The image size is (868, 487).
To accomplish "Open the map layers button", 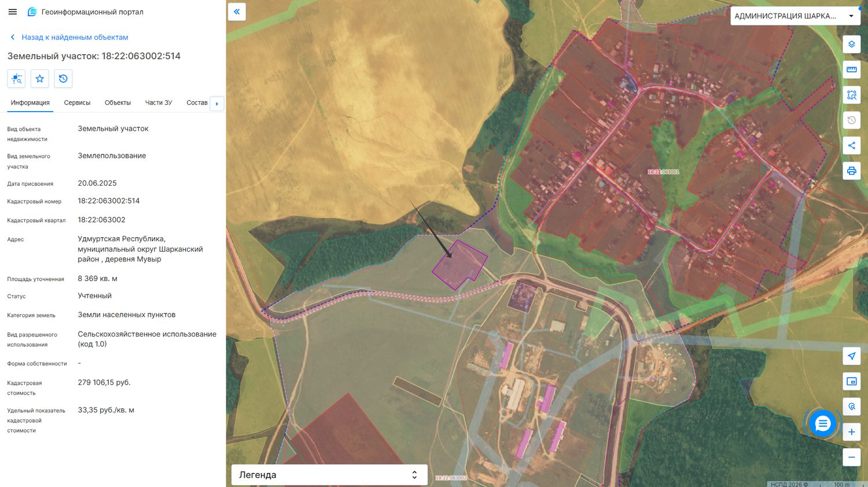I will [x=851, y=44].
